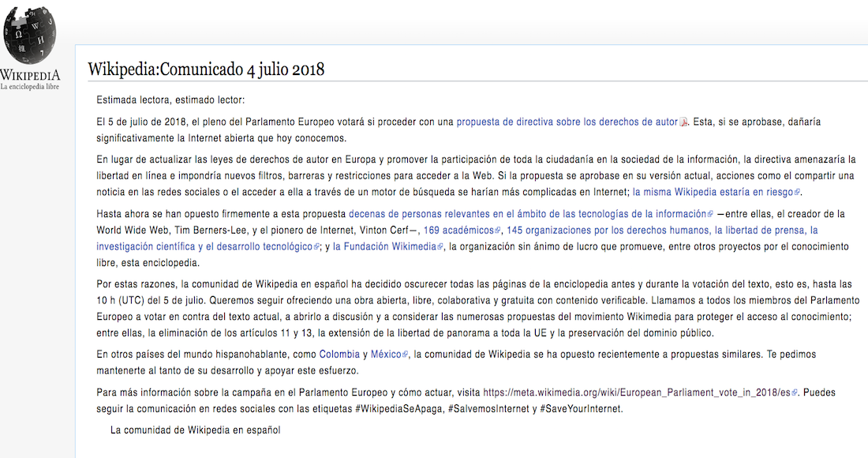Image resolution: width=868 pixels, height=458 pixels.
Task: Open the 'Colombia' link
Action: 339,355
